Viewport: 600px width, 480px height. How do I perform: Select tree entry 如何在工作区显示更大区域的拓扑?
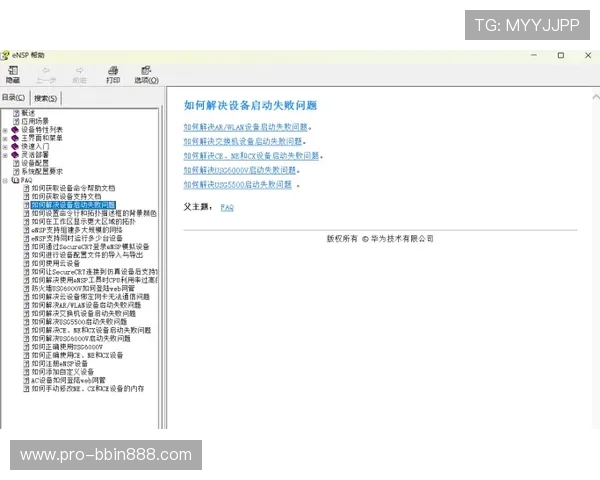pyautogui.click(x=84, y=222)
